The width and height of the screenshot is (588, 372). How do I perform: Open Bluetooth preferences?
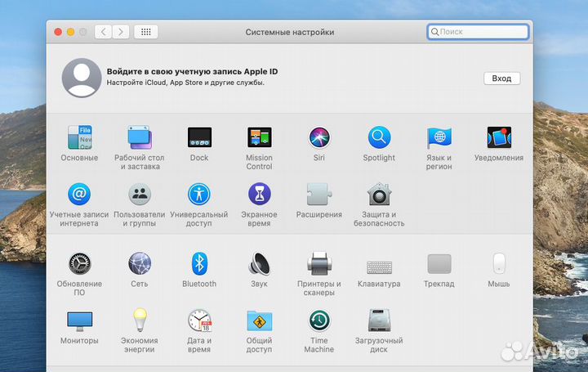pos(199,263)
